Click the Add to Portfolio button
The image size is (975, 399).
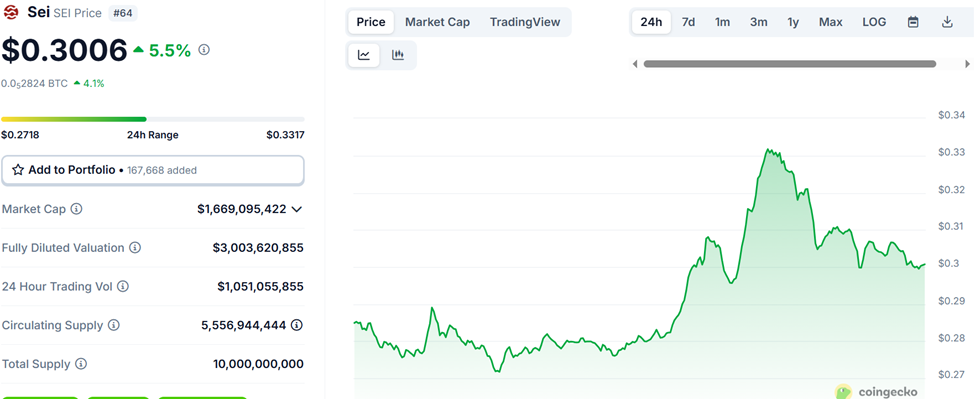click(x=153, y=170)
